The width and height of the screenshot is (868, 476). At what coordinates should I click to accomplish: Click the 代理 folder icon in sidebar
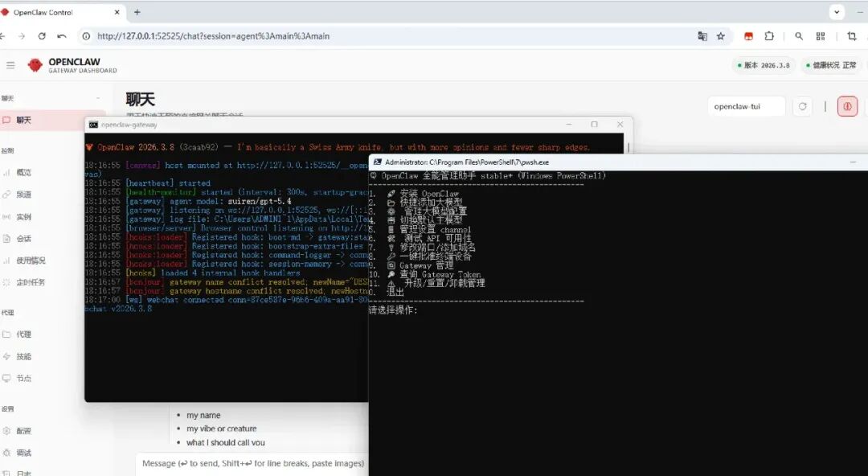pyautogui.click(x=6, y=334)
